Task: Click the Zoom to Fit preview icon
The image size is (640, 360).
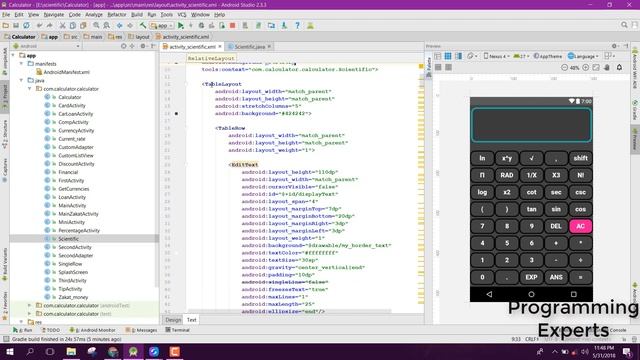Action: tap(596, 67)
